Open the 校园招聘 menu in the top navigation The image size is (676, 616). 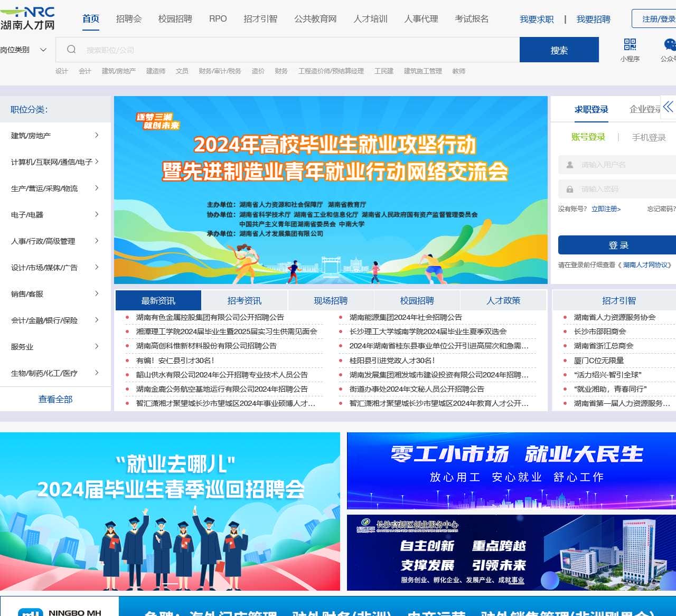(174, 19)
